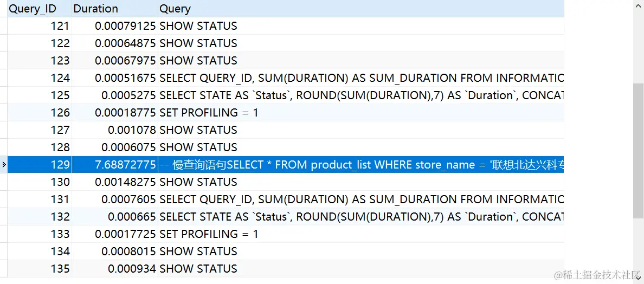Image resolution: width=644 pixels, height=284 pixels.
Task: Click SELECT STATE AS Status query in row 132
Action: 362,217
